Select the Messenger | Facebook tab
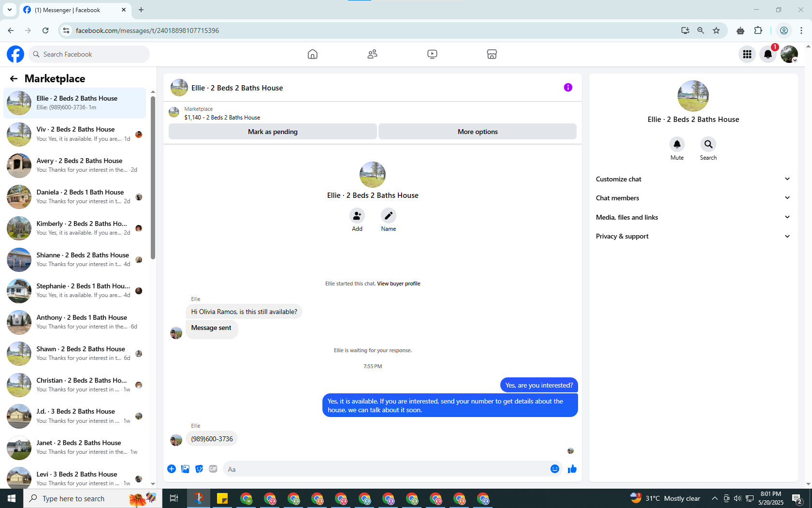This screenshot has height=508, width=812. (x=74, y=10)
